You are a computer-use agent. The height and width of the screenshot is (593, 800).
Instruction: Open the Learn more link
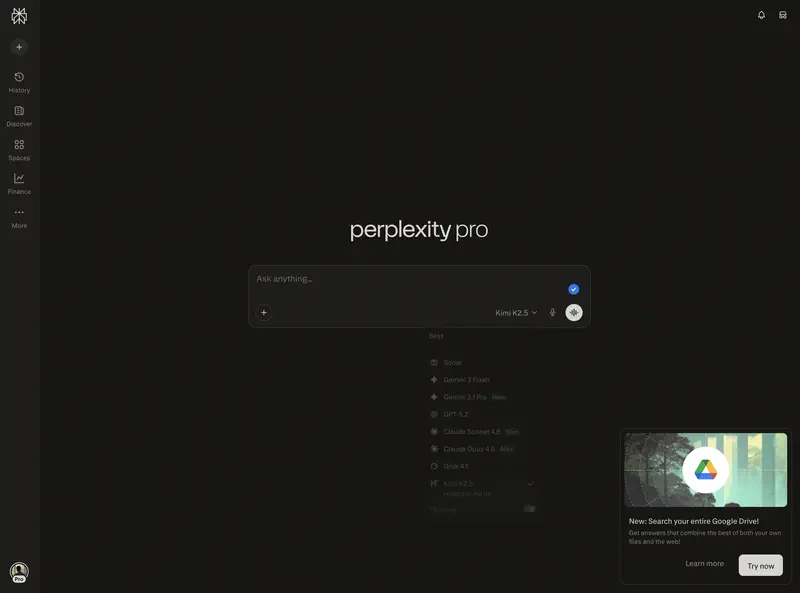[704, 564]
